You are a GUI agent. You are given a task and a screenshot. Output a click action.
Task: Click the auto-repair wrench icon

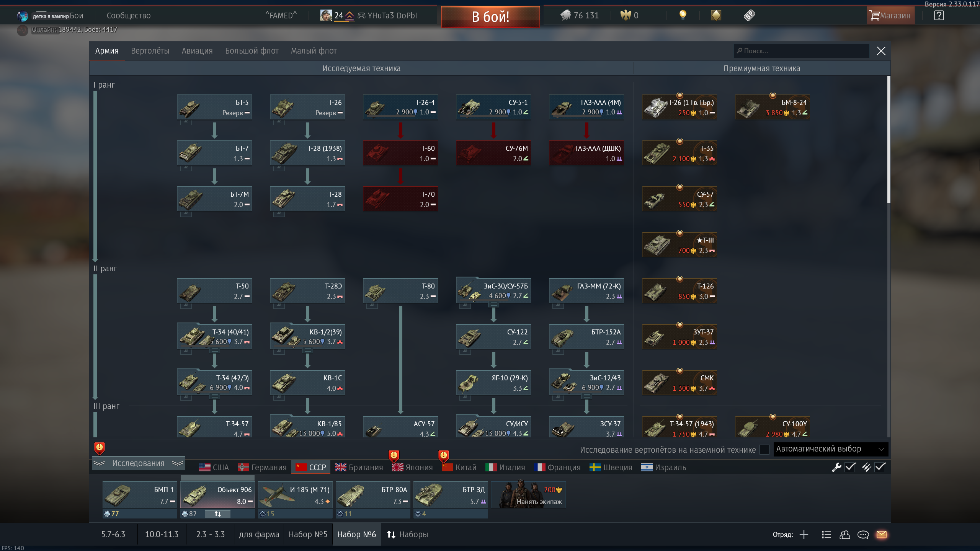[x=836, y=467]
